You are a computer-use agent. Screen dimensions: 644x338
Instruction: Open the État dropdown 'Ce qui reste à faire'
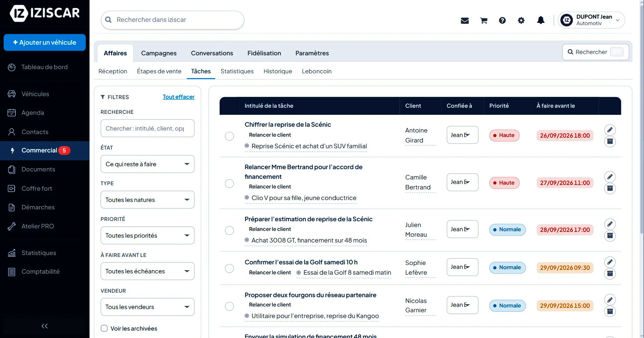pos(147,164)
